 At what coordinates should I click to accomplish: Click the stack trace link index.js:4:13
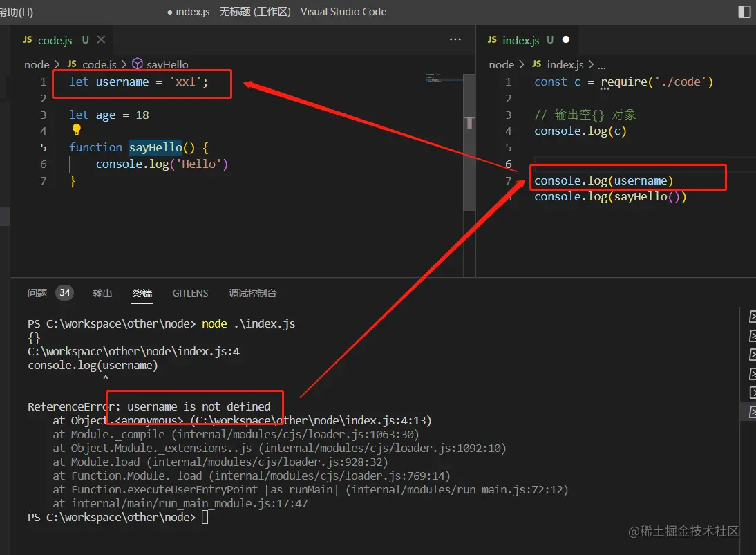point(310,421)
